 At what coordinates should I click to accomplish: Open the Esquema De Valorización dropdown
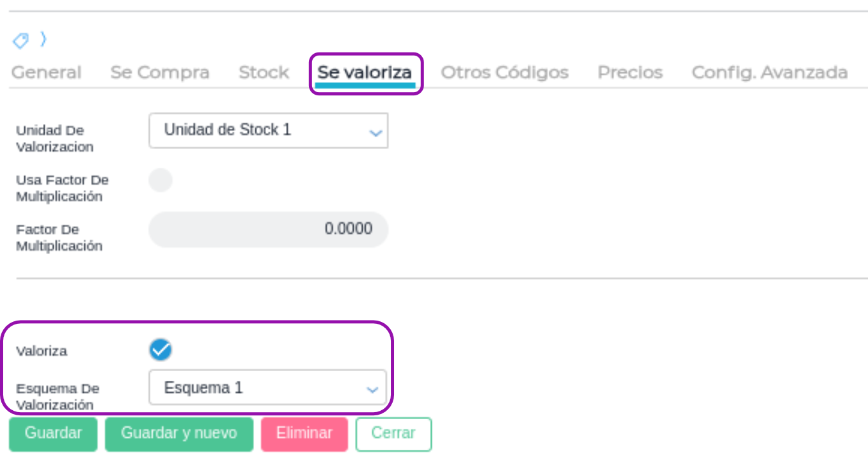(x=268, y=388)
